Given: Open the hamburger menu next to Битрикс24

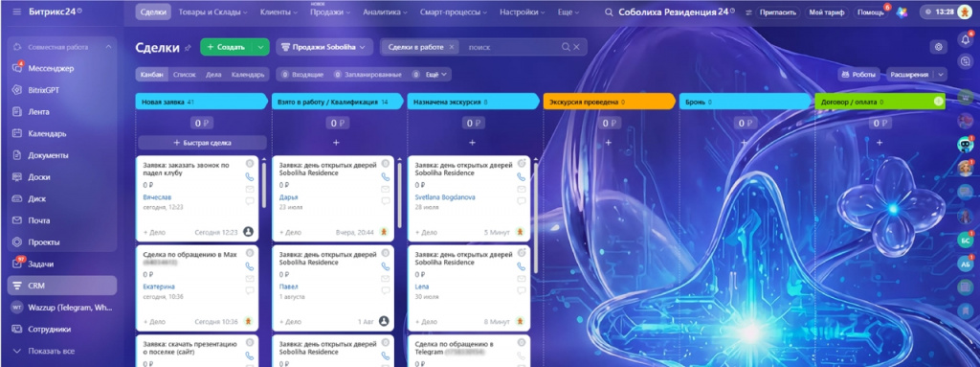Looking at the screenshot, I should click(x=16, y=11).
